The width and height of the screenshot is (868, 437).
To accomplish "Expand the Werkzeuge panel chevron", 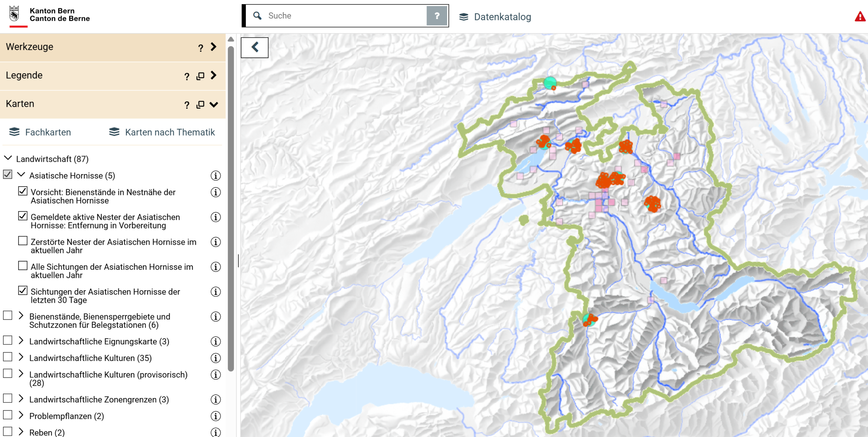I will click(x=213, y=47).
